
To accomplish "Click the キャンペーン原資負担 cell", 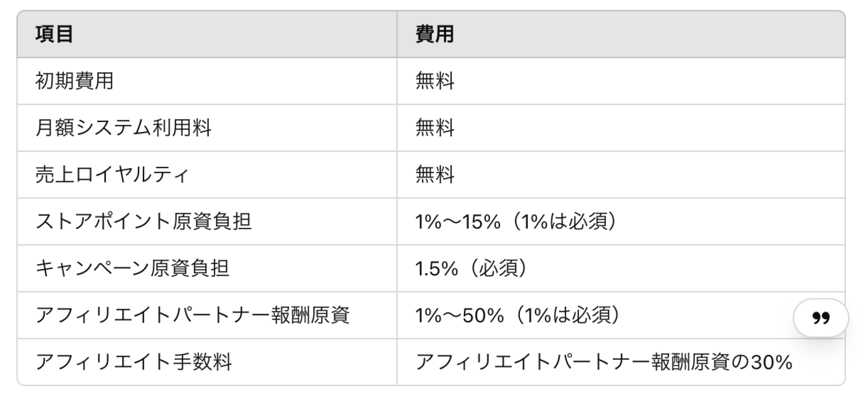I will click(132, 268).
